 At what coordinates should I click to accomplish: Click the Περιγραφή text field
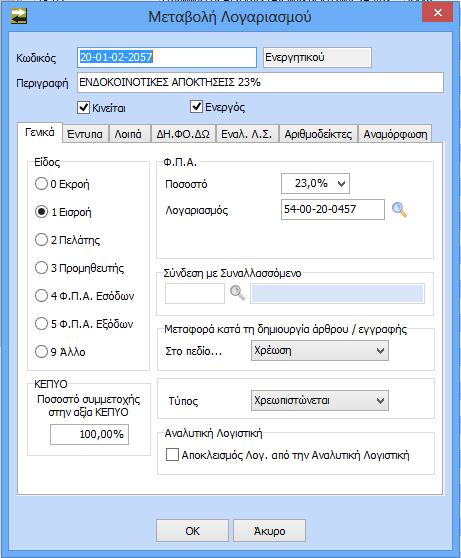click(x=260, y=83)
